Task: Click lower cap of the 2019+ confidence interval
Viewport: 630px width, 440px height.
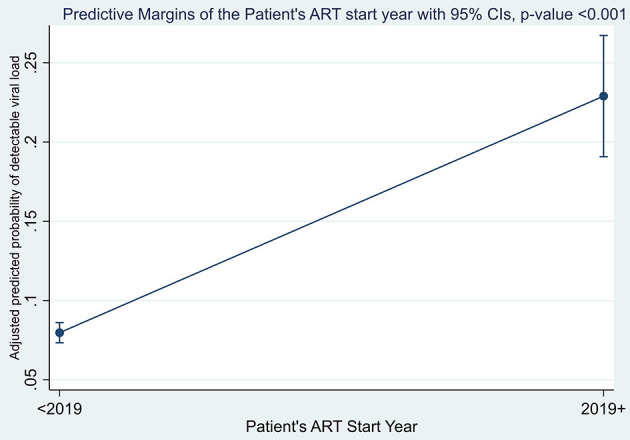Action: [604, 157]
